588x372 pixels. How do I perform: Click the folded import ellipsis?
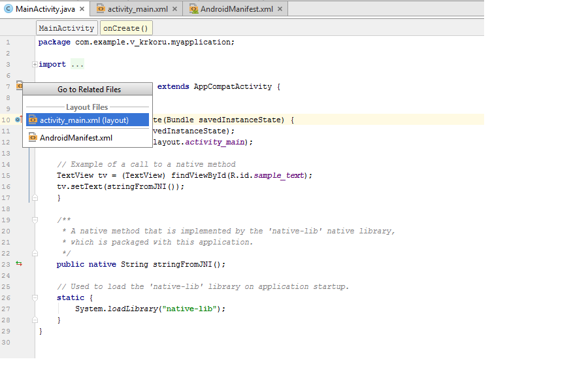tap(77, 65)
